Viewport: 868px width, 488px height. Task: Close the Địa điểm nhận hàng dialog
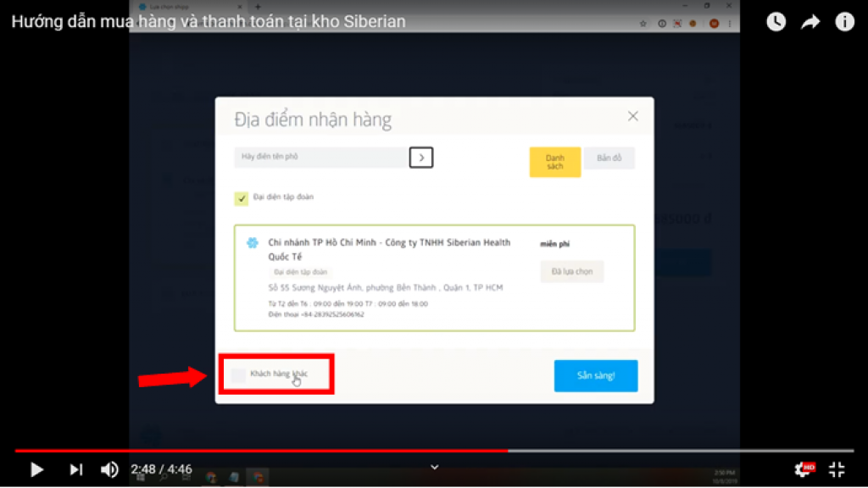coord(632,116)
